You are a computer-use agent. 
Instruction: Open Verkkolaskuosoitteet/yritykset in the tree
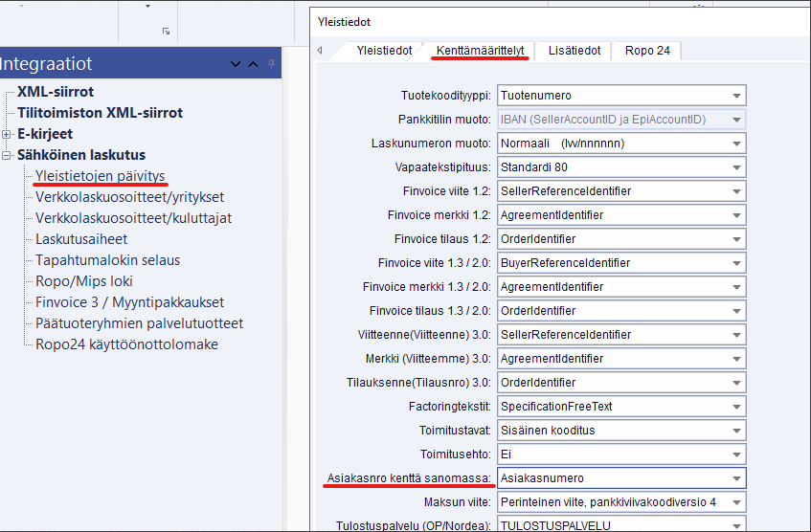pyautogui.click(x=129, y=197)
